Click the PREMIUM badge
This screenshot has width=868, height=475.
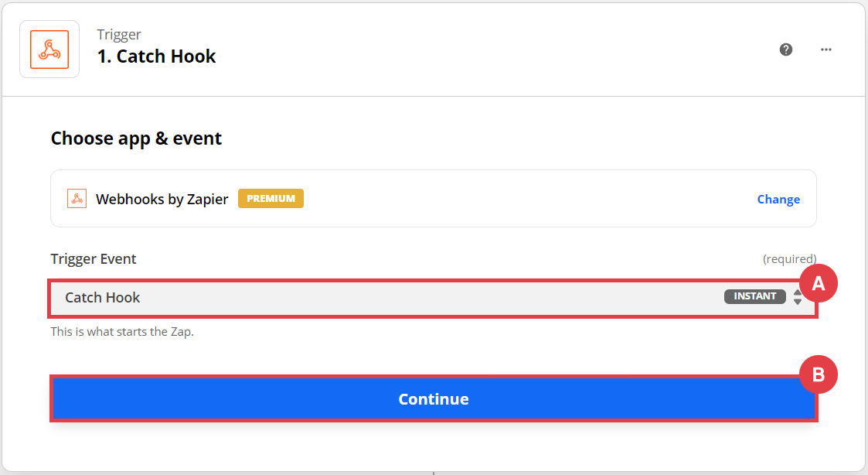271,199
